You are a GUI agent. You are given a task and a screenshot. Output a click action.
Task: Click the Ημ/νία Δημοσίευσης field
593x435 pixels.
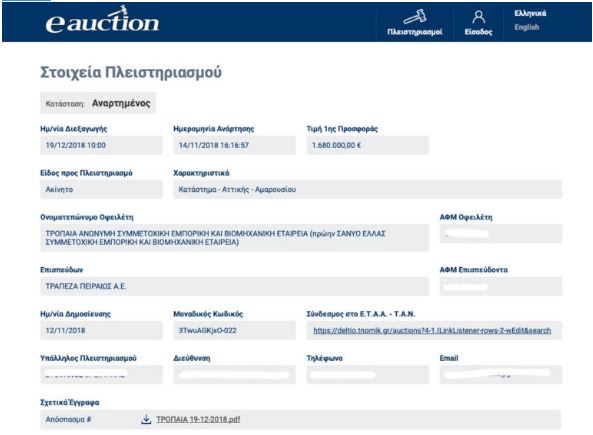[x=101, y=330]
